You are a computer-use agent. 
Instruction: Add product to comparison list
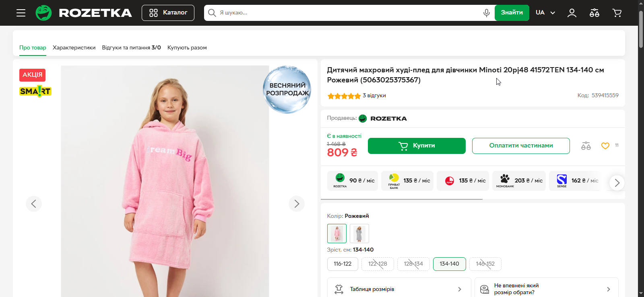(586, 146)
